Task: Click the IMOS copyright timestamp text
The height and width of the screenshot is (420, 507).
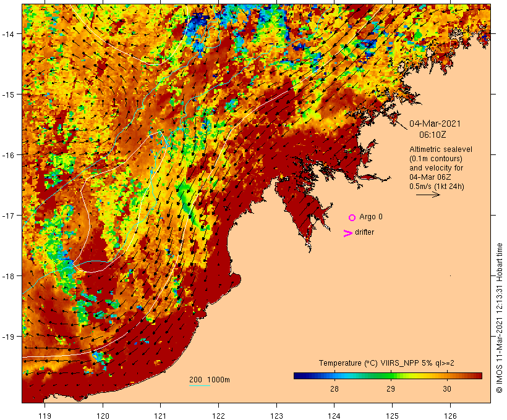Action: click(x=499, y=318)
